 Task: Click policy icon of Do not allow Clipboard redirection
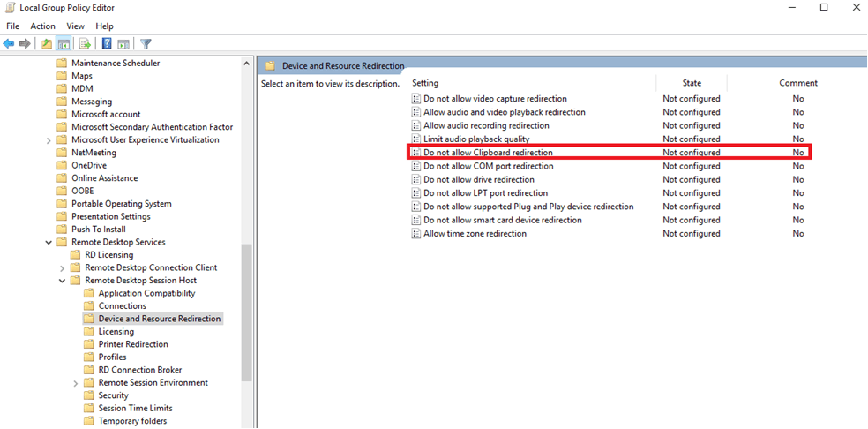pyautogui.click(x=416, y=153)
